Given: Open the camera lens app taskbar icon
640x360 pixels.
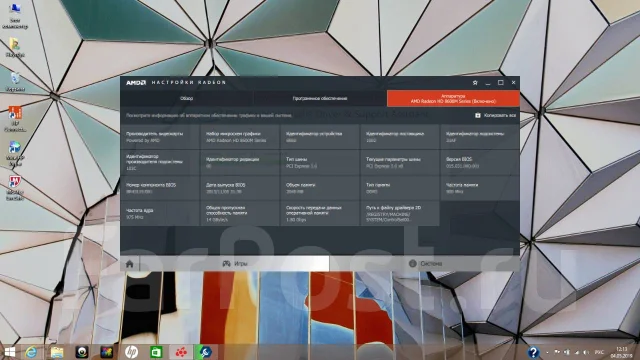Looking at the screenshot, I should tap(82, 352).
